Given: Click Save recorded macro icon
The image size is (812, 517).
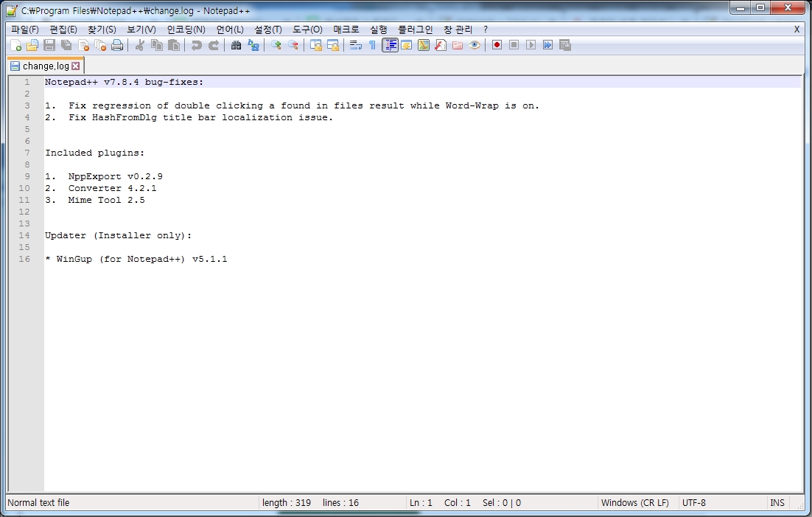Looking at the screenshot, I should (x=565, y=45).
